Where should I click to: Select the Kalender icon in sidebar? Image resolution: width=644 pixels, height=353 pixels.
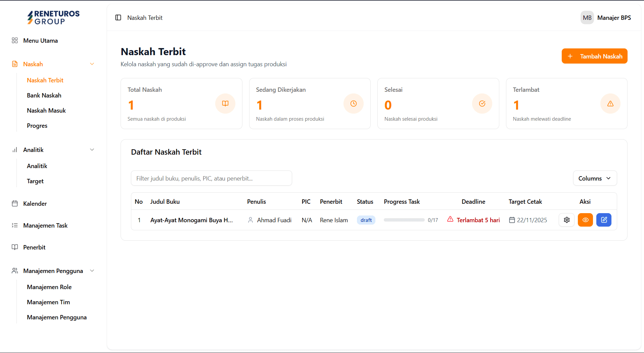click(x=15, y=203)
